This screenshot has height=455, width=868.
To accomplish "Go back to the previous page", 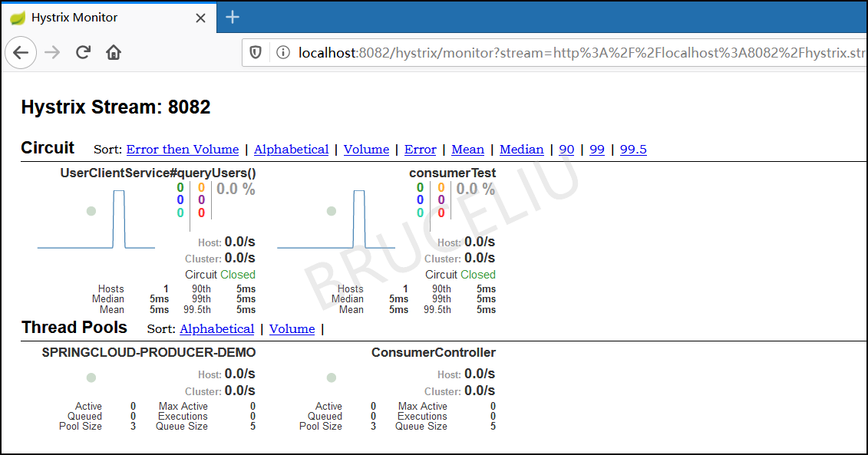I will [21, 53].
